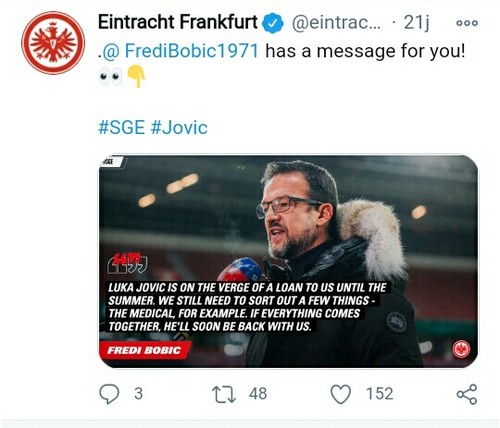The width and height of the screenshot is (500, 428).
Task: Retweet using the arrows icon
Action: [x=224, y=394]
